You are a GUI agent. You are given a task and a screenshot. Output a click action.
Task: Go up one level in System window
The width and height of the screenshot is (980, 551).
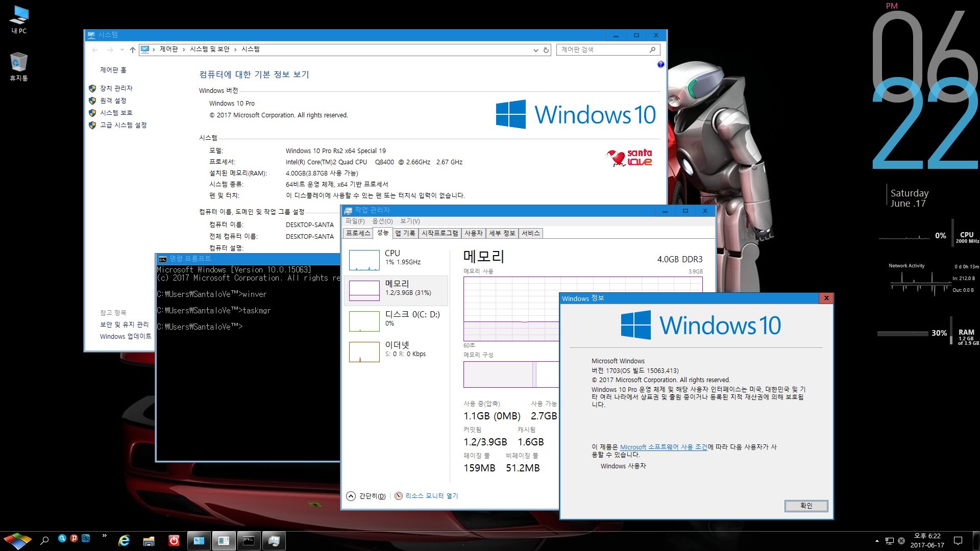[x=133, y=49]
